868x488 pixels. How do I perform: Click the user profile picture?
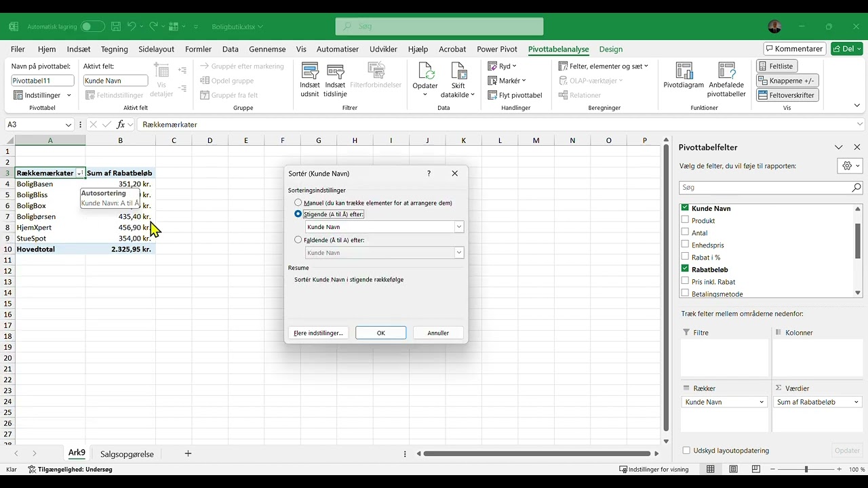[x=774, y=26]
